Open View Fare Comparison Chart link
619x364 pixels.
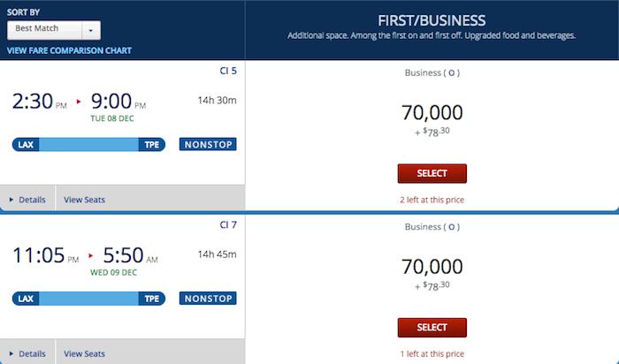pos(69,50)
